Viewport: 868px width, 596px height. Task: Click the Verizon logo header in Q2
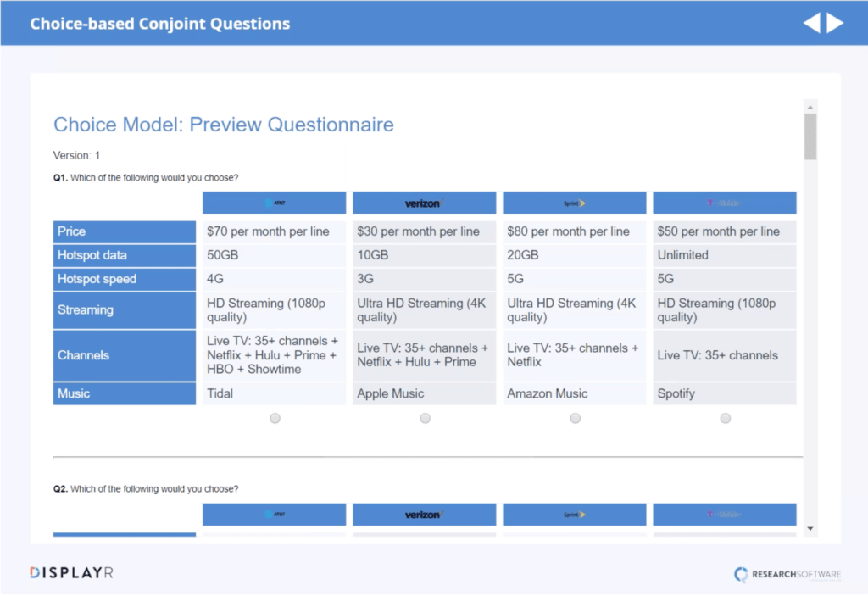point(424,515)
